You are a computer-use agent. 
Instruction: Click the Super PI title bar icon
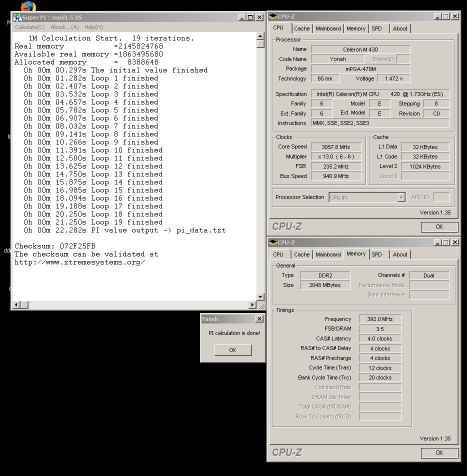point(17,17)
